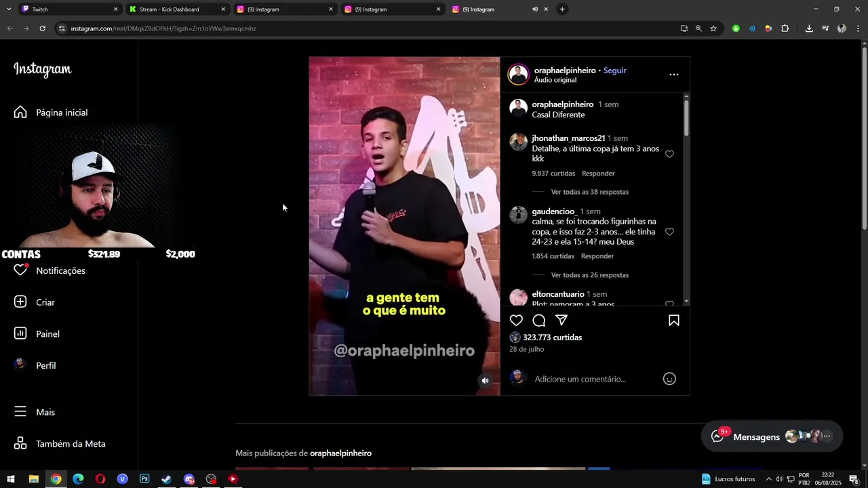Open a new browser tab
This screenshot has height=488, width=868.
pyautogui.click(x=562, y=9)
